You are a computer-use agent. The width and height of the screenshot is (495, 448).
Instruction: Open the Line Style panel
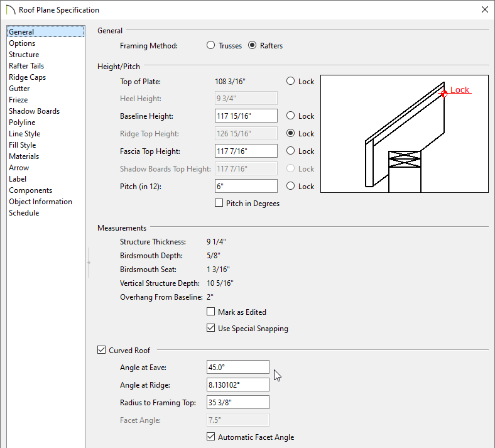pyautogui.click(x=24, y=134)
